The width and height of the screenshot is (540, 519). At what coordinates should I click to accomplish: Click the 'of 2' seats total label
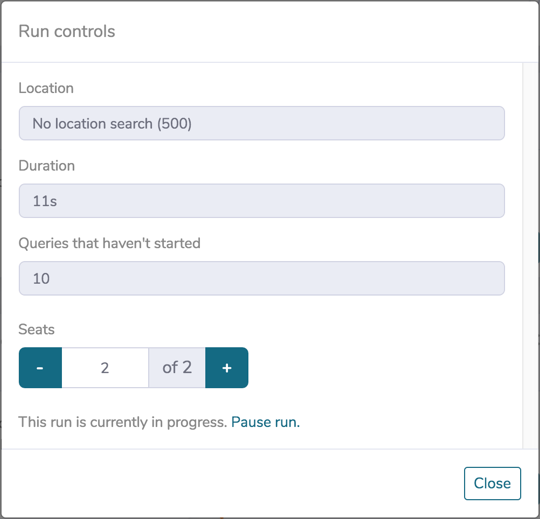point(177,367)
